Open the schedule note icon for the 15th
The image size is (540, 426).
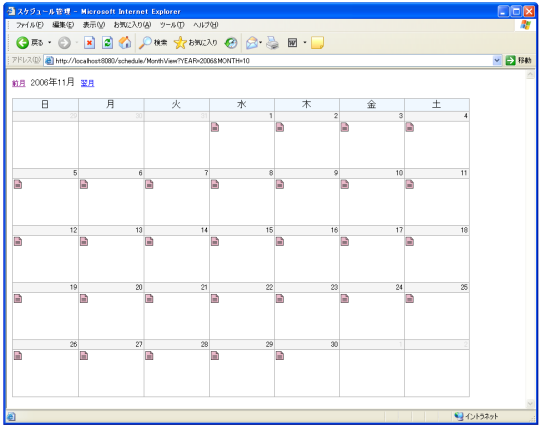point(215,241)
